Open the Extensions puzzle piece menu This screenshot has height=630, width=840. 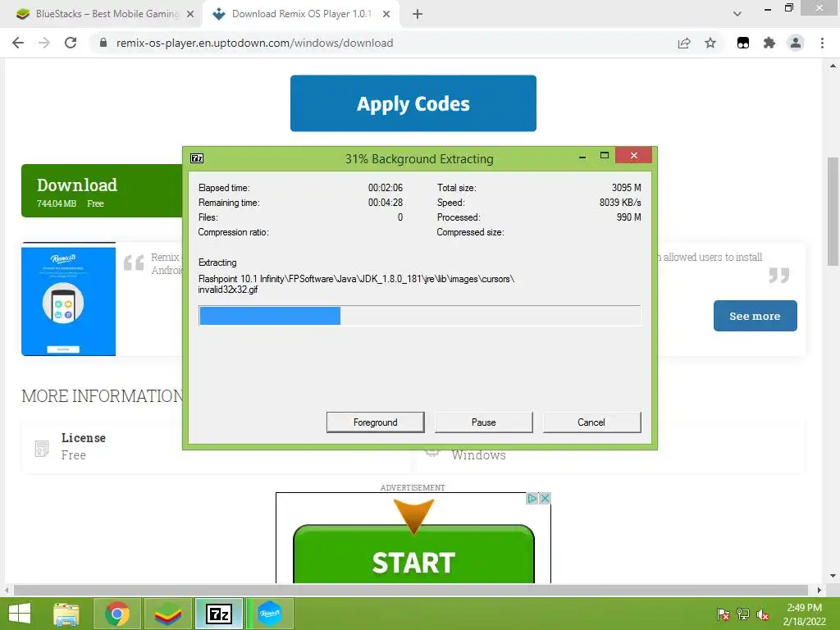769,43
